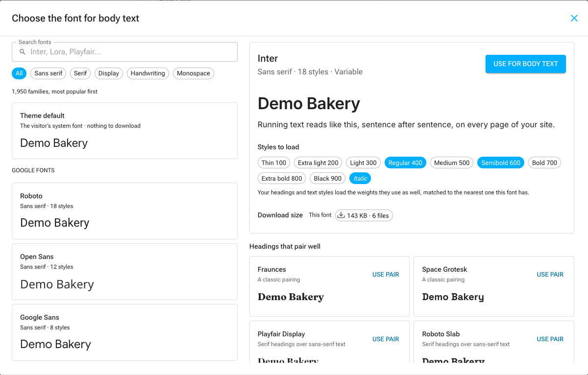The height and width of the screenshot is (375, 588).
Task: Click the 143 KB · 6 files chip
Action: tap(364, 215)
